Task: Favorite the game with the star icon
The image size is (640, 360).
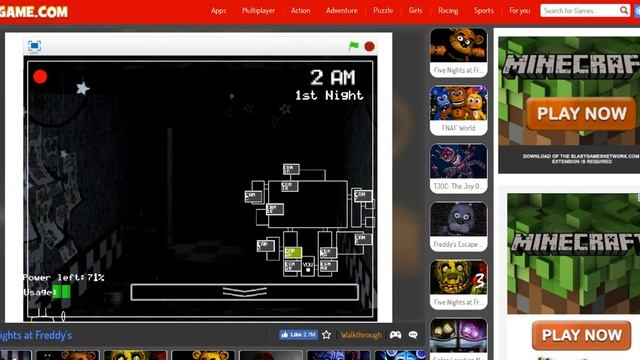Action: coord(327,335)
